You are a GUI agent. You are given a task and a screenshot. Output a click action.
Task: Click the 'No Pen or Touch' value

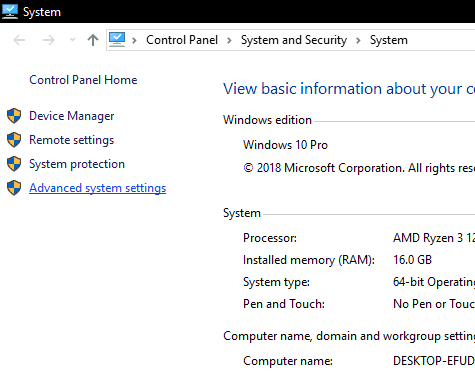434,304
